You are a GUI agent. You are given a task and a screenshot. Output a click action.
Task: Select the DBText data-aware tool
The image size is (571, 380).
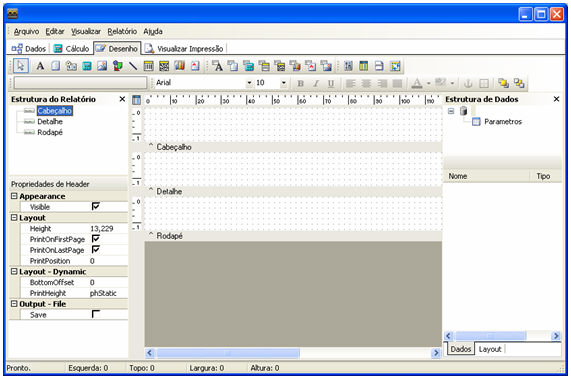(217, 66)
